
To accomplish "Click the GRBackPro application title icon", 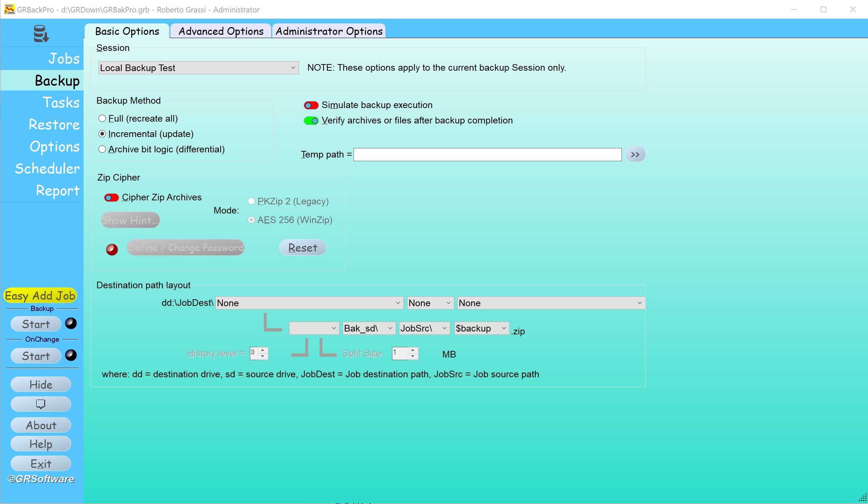I will point(9,10).
